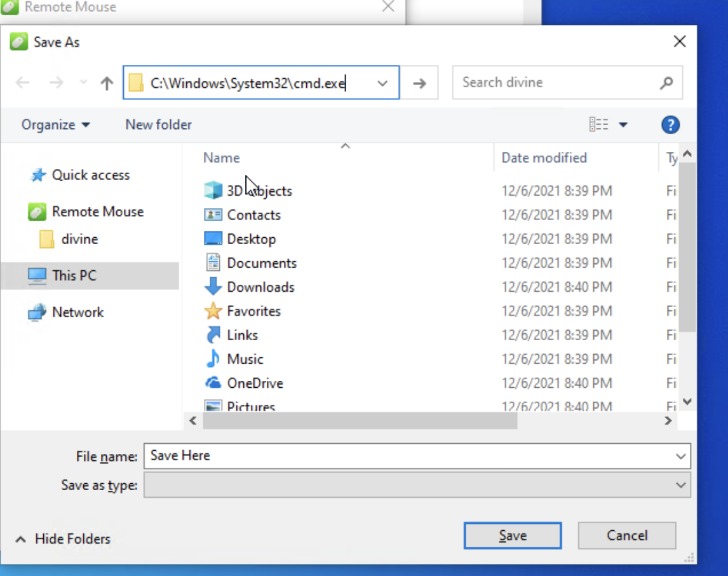
Task: Select the Downloads folder icon
Action: tap(213, 286)
